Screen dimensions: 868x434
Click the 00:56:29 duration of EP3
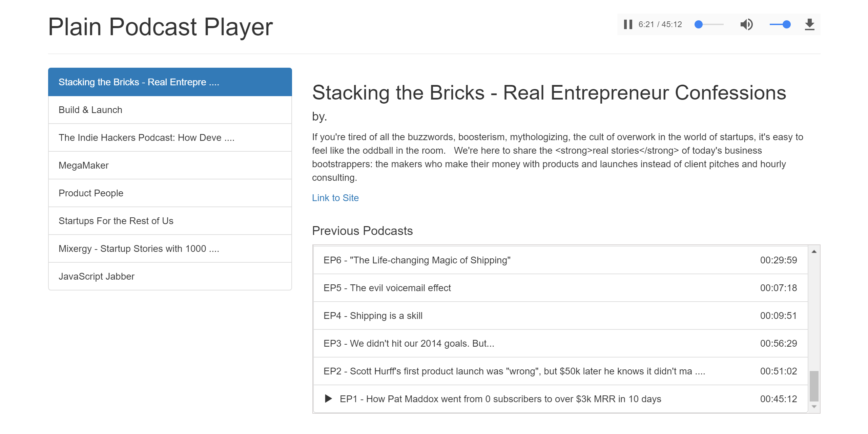778,343
